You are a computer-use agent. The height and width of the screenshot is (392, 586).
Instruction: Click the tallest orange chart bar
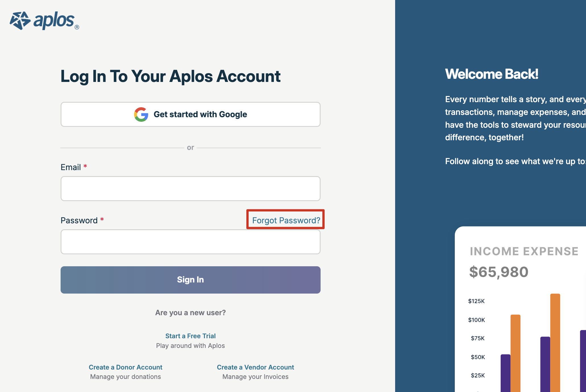(555, 343)
